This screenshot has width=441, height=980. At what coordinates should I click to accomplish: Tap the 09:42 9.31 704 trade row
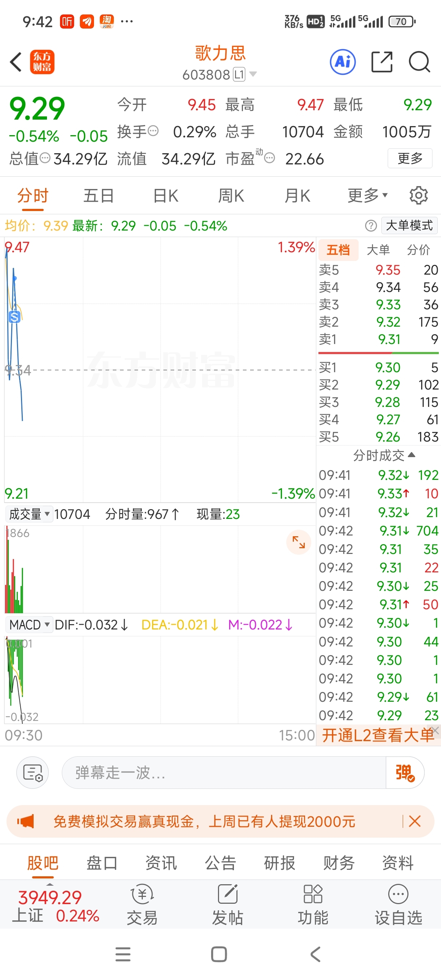(378, 530)
